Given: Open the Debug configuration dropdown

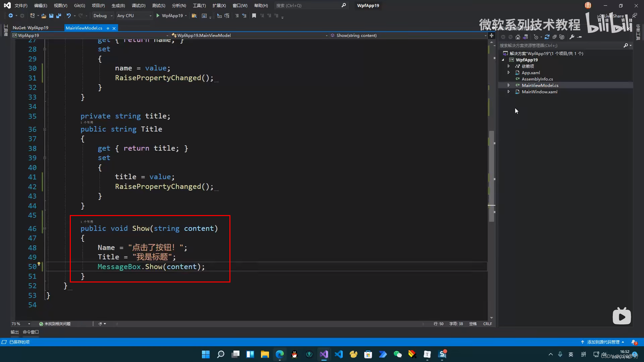Looking at the screenshot, I should (x=103, y=16).
